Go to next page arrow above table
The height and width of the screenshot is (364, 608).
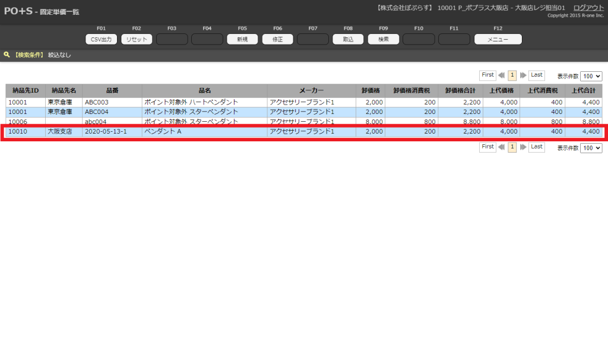point(522,75)
